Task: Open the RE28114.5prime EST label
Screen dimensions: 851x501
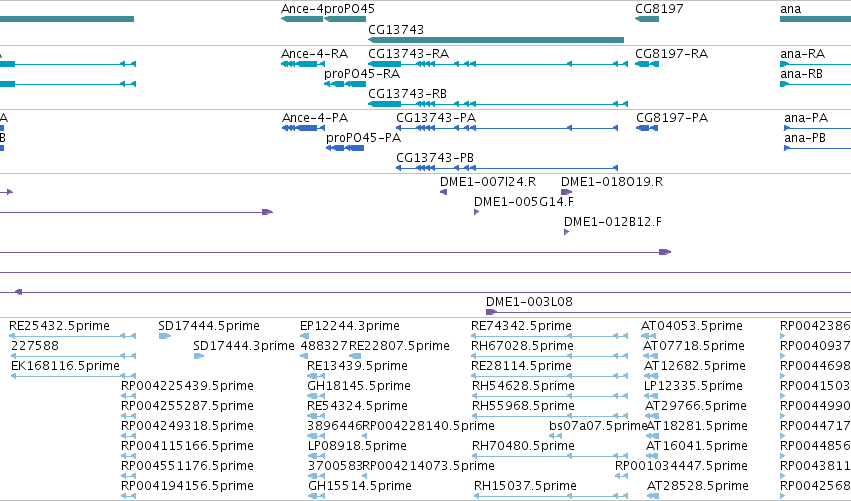Action: pyautogui.click(x=521, y=366)
